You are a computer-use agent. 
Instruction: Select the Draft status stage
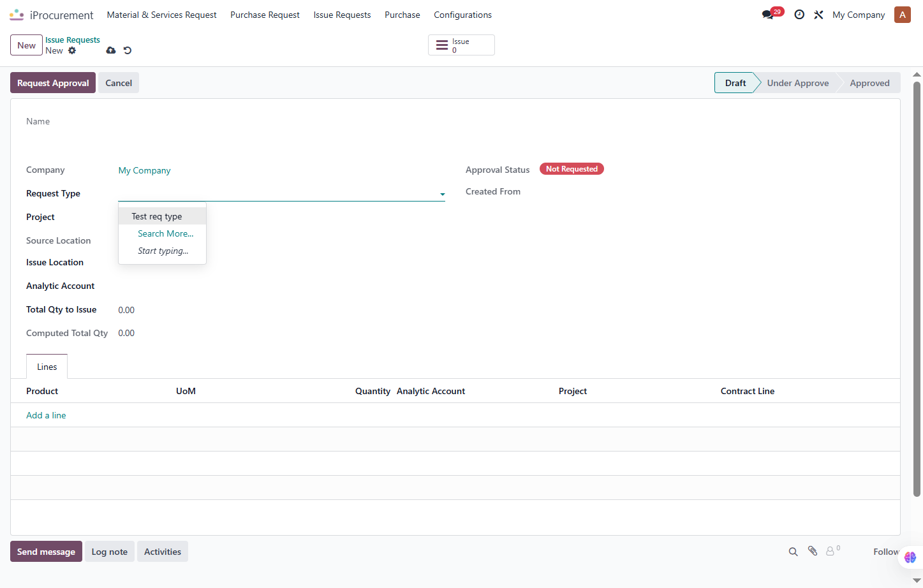735,83
